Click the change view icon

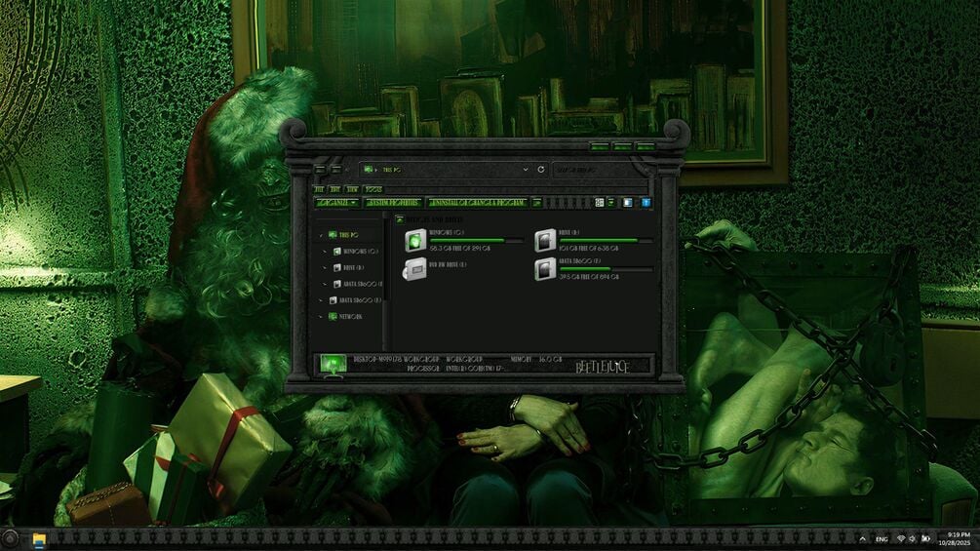pos(600,203)
